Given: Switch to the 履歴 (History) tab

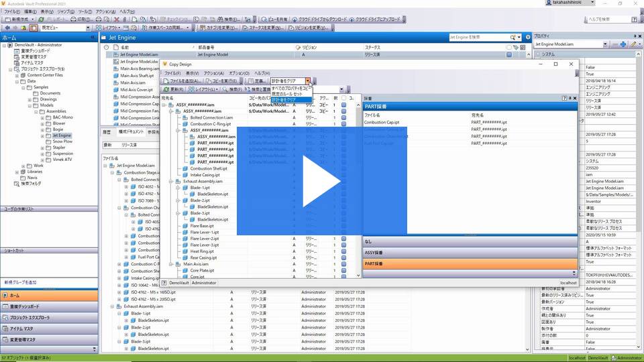Looking at the screenshot, I should coord(107,132).
